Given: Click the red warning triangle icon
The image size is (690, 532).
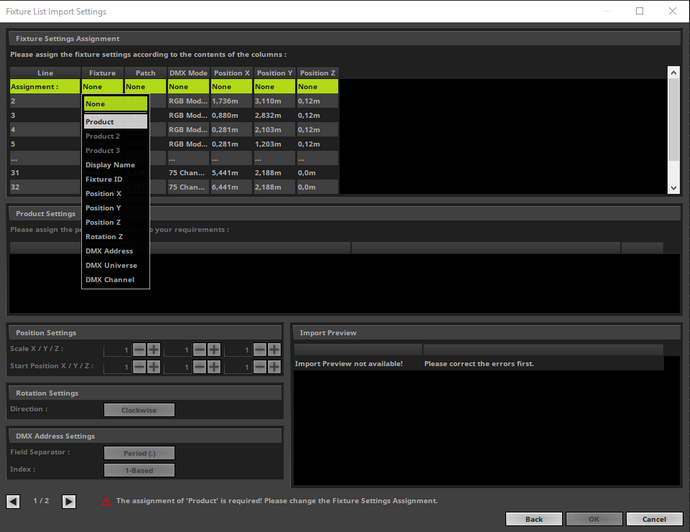Looking at the screenshot, I should coord(106,501).
